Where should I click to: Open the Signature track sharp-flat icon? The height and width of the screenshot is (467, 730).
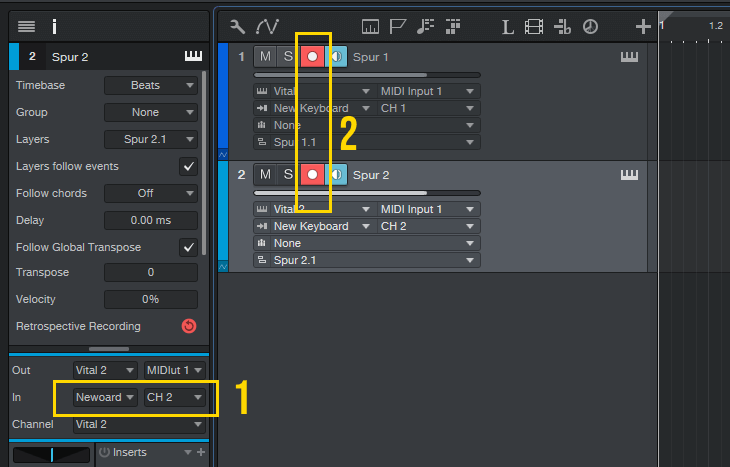pyautogui.click(x=562, y=27)
